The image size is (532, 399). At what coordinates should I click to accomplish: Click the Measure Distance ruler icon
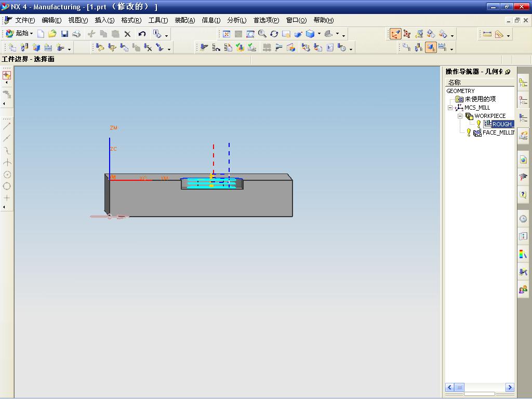[487, 34]
